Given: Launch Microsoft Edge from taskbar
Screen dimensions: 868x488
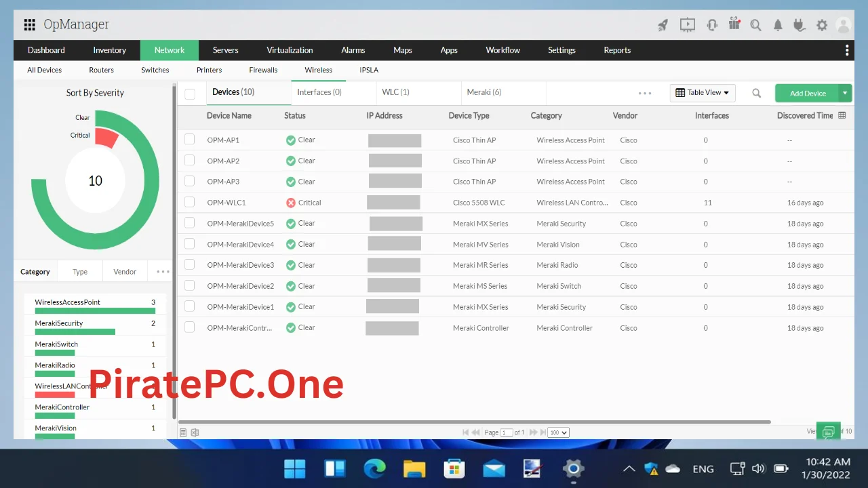Looking at the screenshot, I should coord(374,468).
